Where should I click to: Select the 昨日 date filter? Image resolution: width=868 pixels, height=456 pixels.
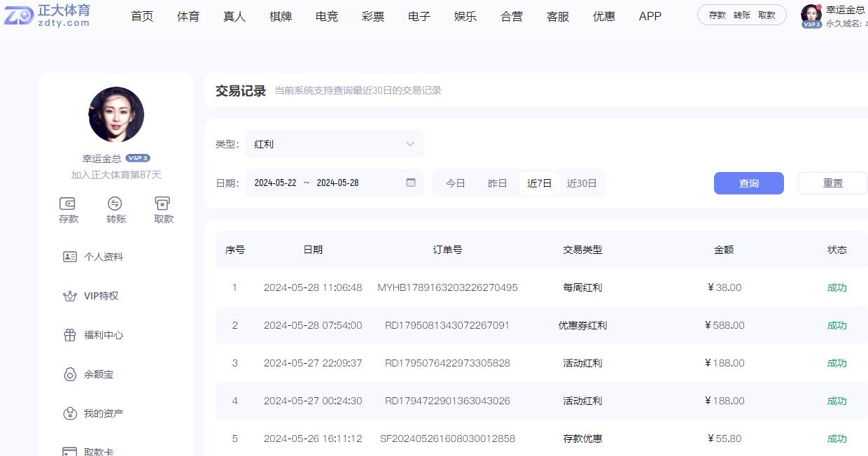pyautogui.click(x=497, y=183)
